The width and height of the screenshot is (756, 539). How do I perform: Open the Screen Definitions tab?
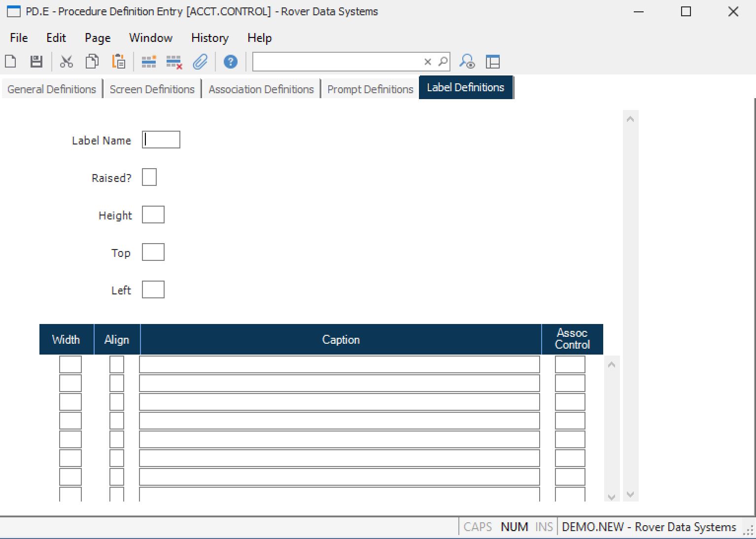pos(152,89)
